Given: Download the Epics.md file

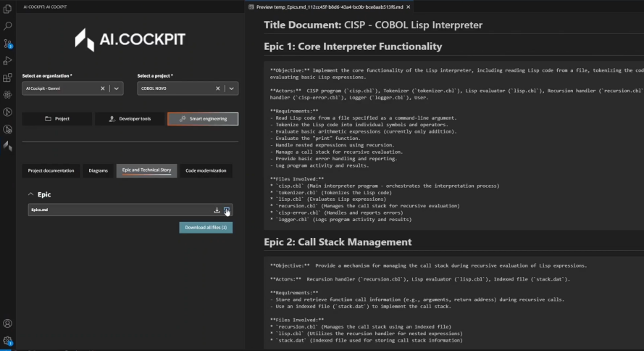Looking at the screenshot, I should click(x=217, y=210).
